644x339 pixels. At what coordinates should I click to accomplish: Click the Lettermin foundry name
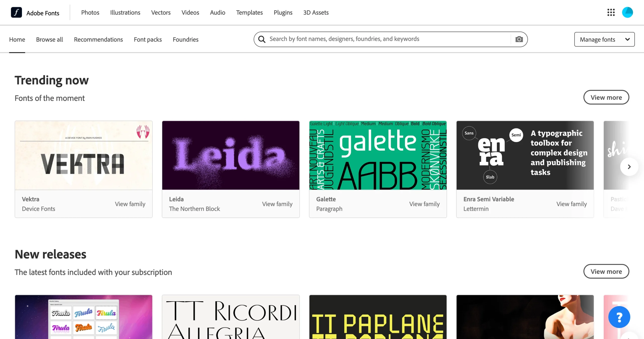pos(476,209)
